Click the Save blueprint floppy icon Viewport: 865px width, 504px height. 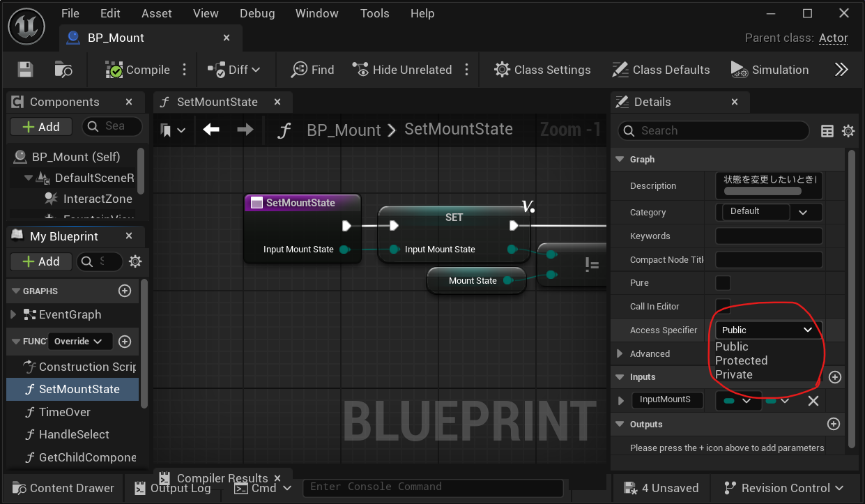(26, 70)
